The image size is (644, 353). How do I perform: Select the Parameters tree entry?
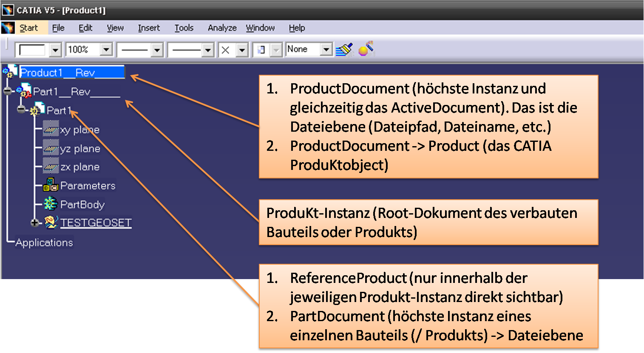(88, 186)
